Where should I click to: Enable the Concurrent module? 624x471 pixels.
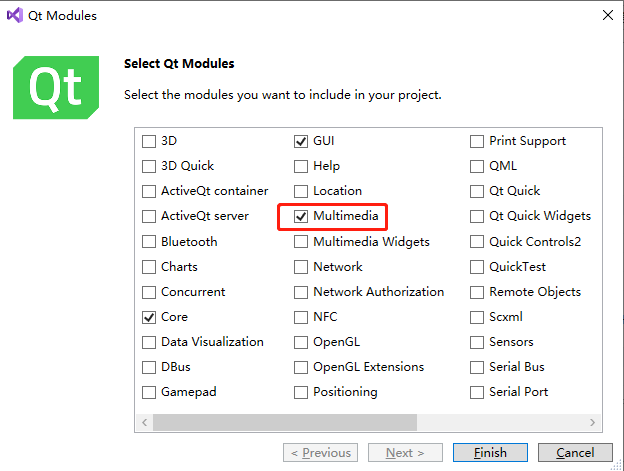(x=149, y=292)
